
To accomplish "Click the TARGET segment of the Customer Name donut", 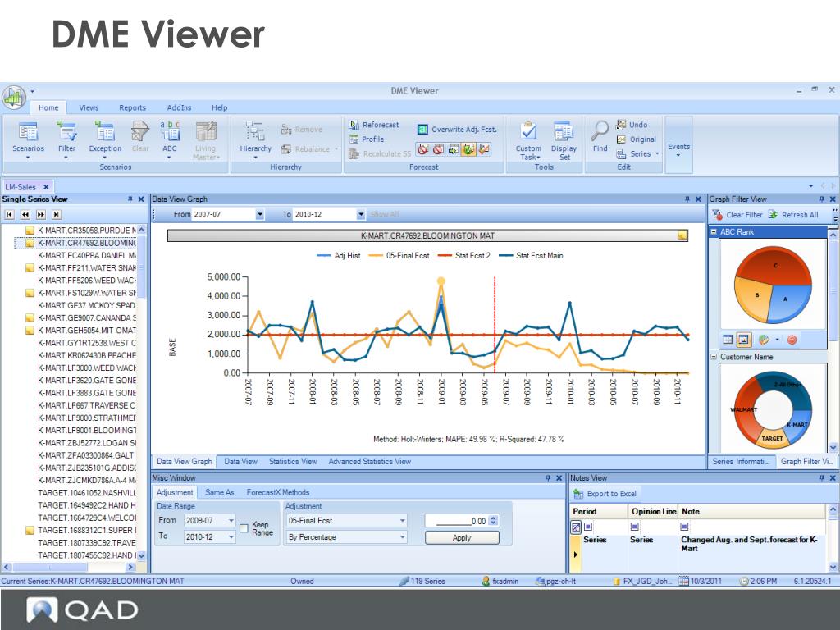I will [771, 438].
